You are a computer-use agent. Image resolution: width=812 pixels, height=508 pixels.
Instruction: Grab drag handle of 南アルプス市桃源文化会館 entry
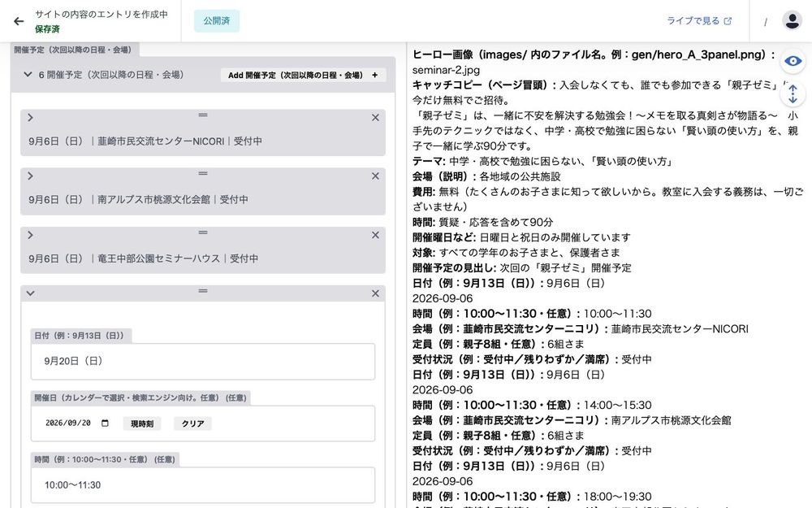coord(203,174)
